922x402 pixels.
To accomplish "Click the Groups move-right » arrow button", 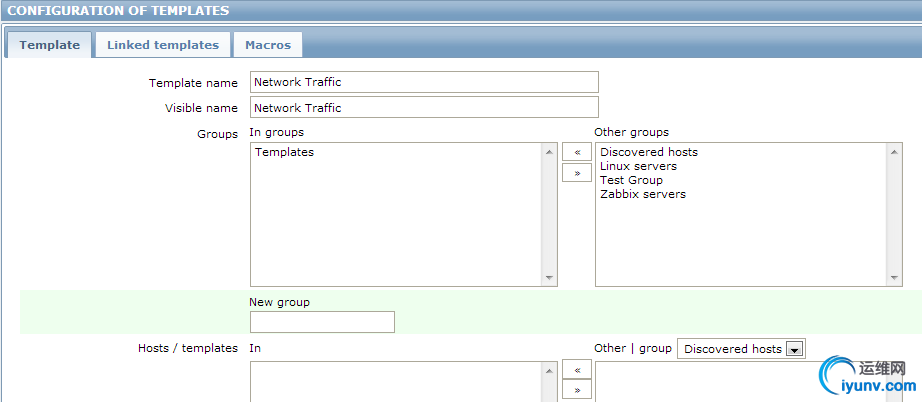I will point(576,172).
